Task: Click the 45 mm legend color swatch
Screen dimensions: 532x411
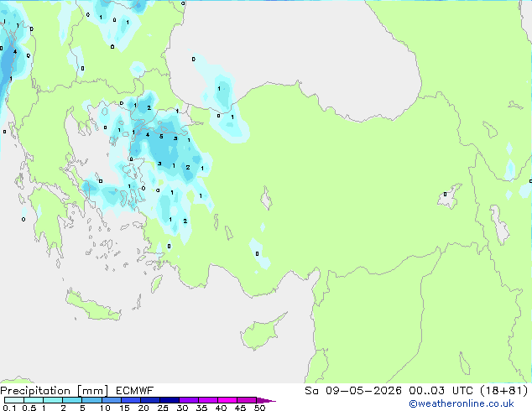Action: click(247, 400)
